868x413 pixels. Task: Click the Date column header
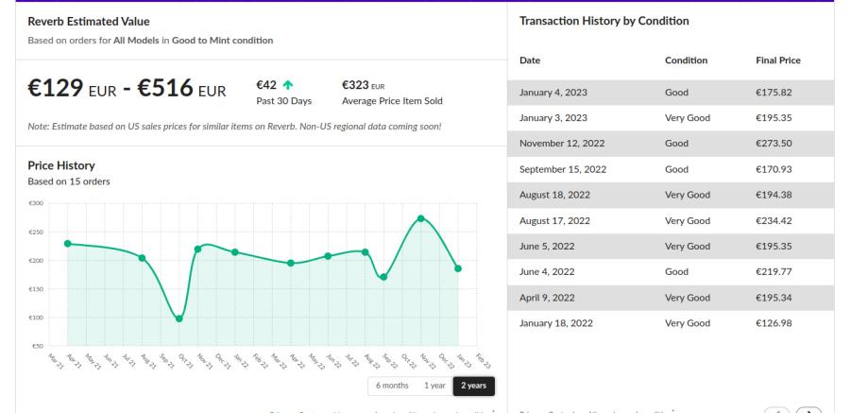click(x=530, y=60)
